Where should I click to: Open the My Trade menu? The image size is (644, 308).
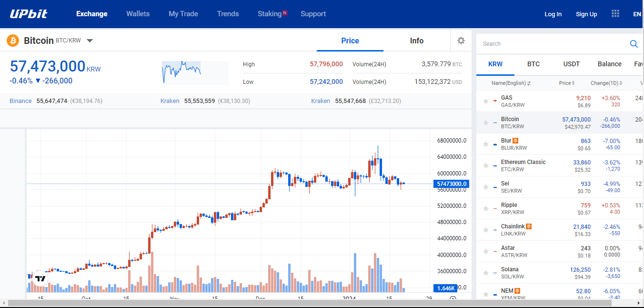(183, 14)
